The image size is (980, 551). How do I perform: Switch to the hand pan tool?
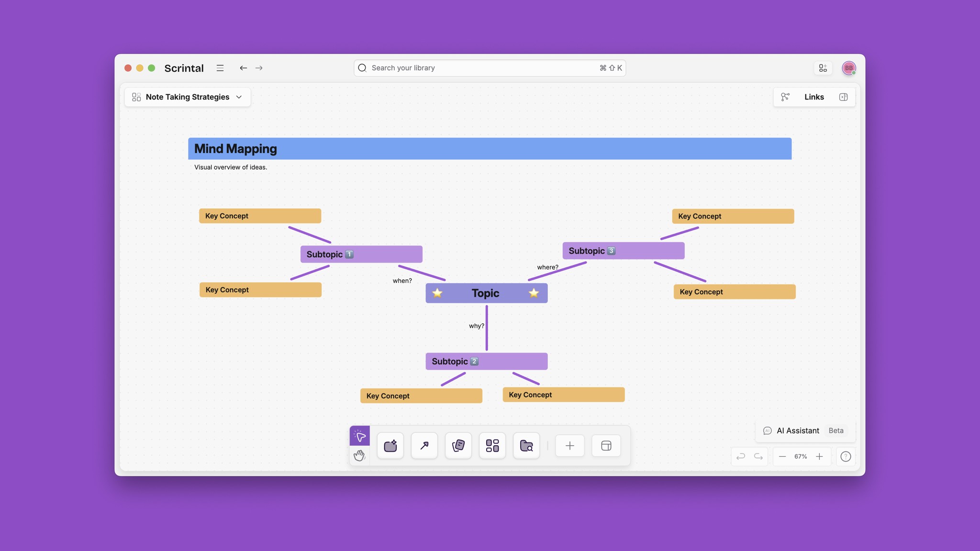(x=359, y=455)
